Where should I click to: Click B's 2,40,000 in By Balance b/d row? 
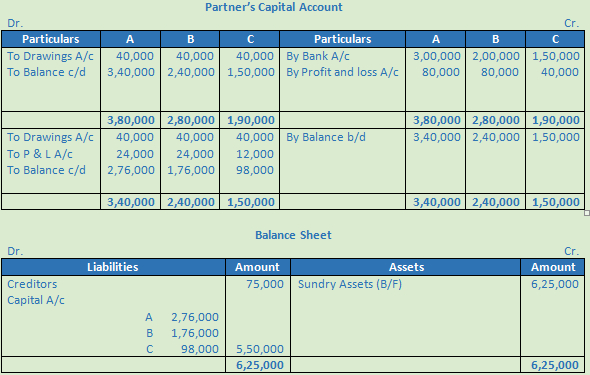pyautogui.click(x=496, y=137)
